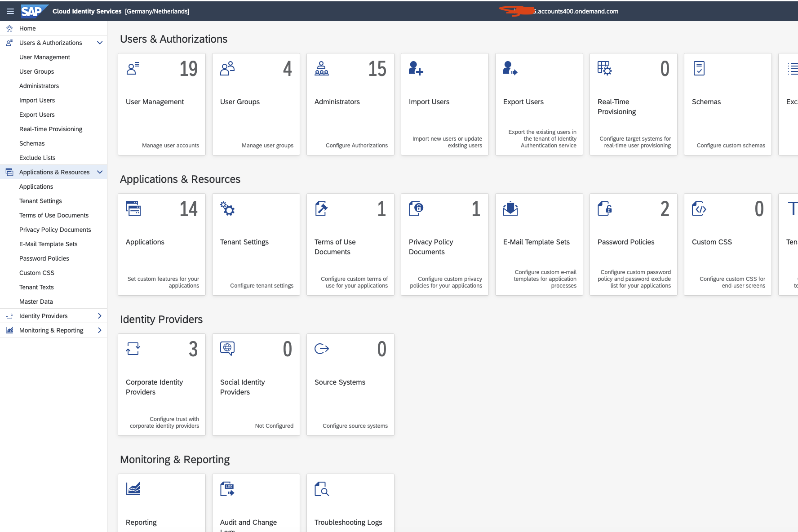Collapse the Users & Authorizations sidebar section

tap(100, 43)
